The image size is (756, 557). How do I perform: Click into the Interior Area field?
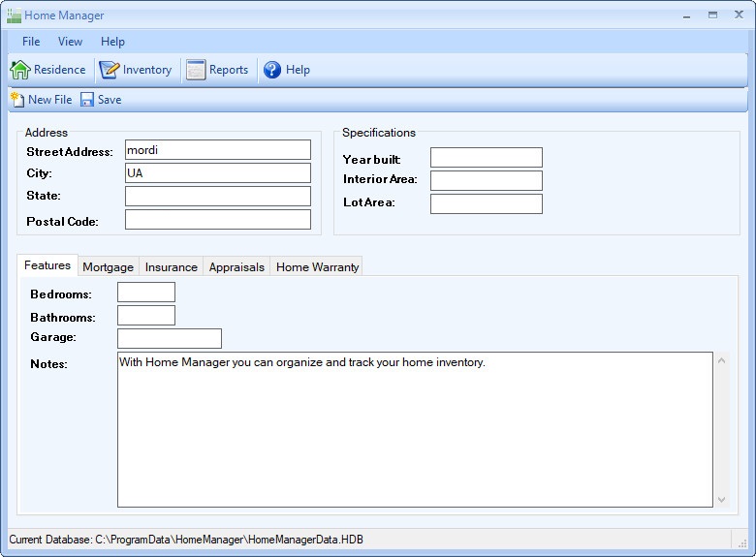(487, 181)
